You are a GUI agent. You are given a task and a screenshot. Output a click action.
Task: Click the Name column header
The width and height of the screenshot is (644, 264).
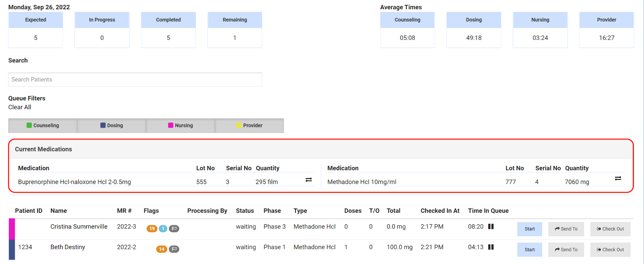click(x=59, y=211)
